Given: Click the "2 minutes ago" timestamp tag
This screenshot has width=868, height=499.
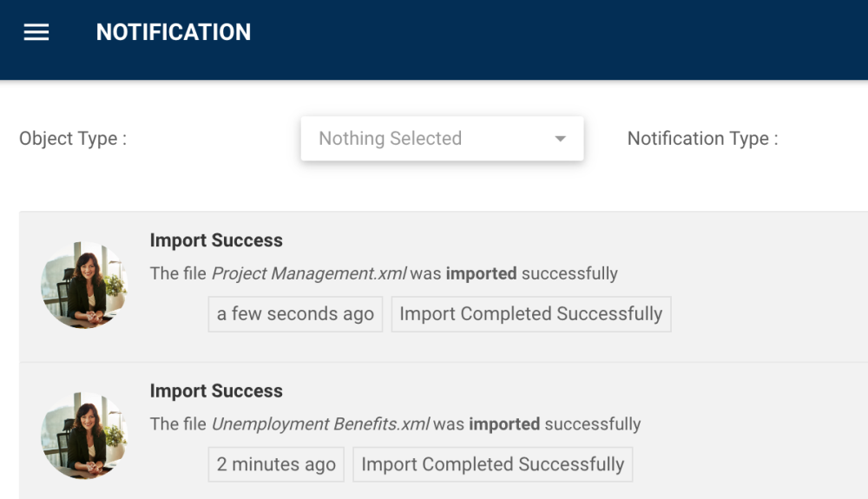Looking at the screenshot, I should tap(276, 464).
